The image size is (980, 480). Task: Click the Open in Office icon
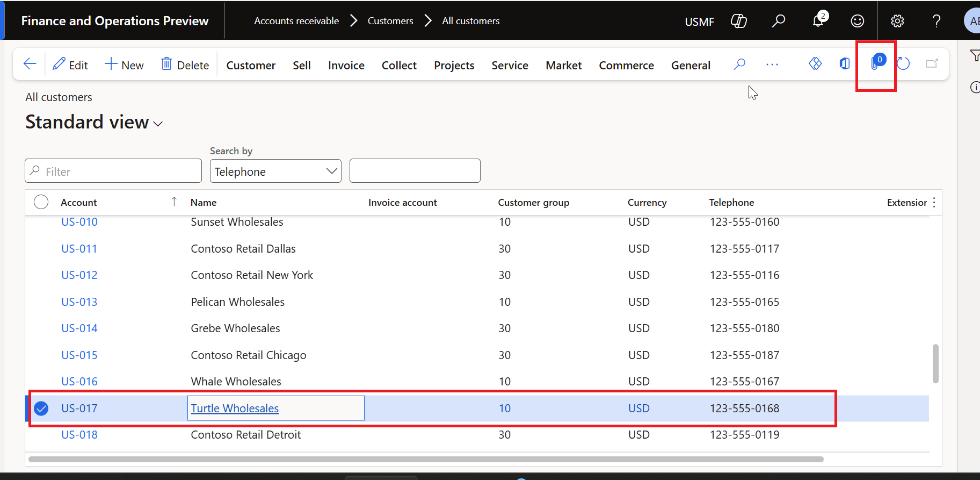[x=845, y=64]
